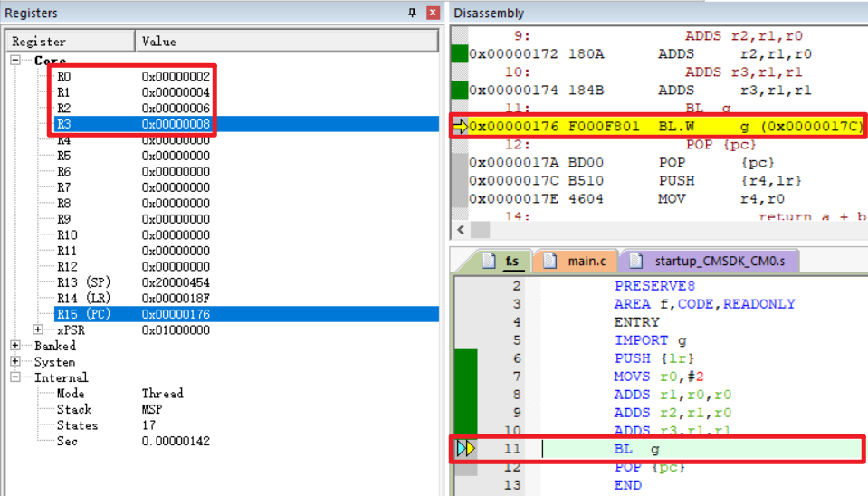Image resolution: width=868 pixels, height=496 pixels.
Task: Select the f.s file tab
Action: pos(503,261)
